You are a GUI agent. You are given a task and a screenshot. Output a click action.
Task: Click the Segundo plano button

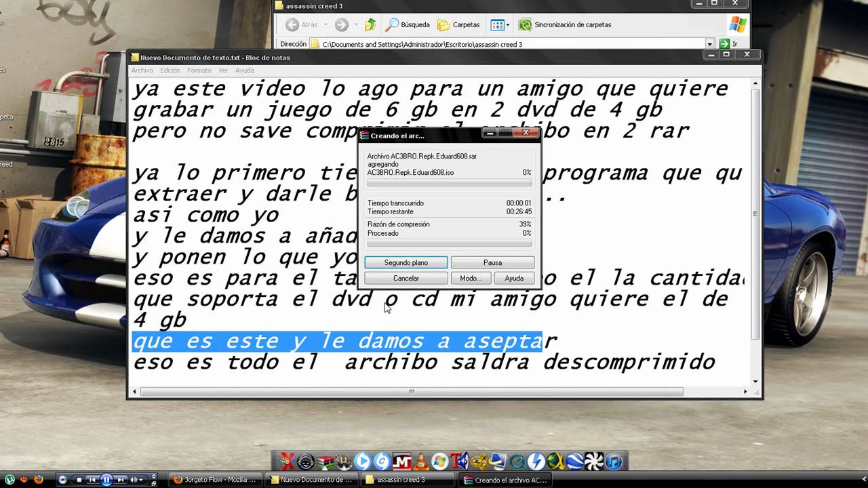click(406, 262)
